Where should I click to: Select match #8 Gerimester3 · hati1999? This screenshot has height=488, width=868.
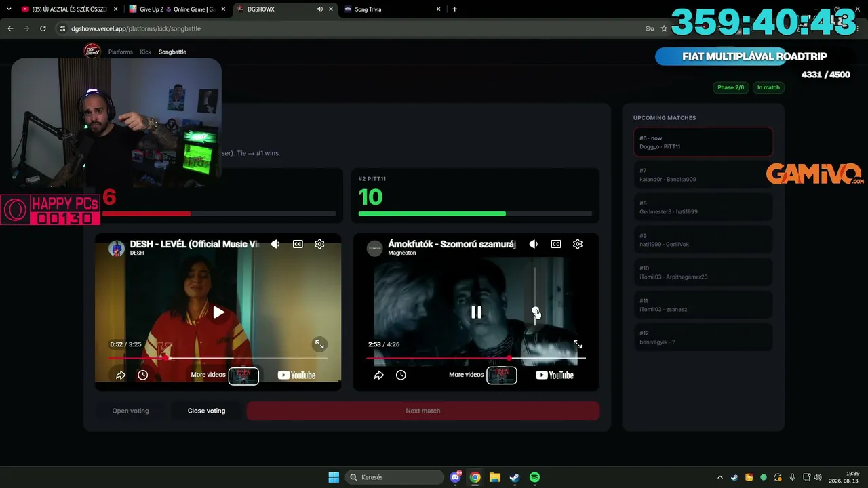(x=703, y=207)
